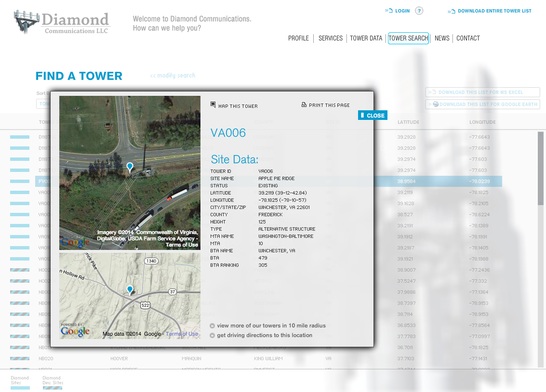Download this list for MS Excel
Viewport: 546px width, 392px height.
[482, 92]
